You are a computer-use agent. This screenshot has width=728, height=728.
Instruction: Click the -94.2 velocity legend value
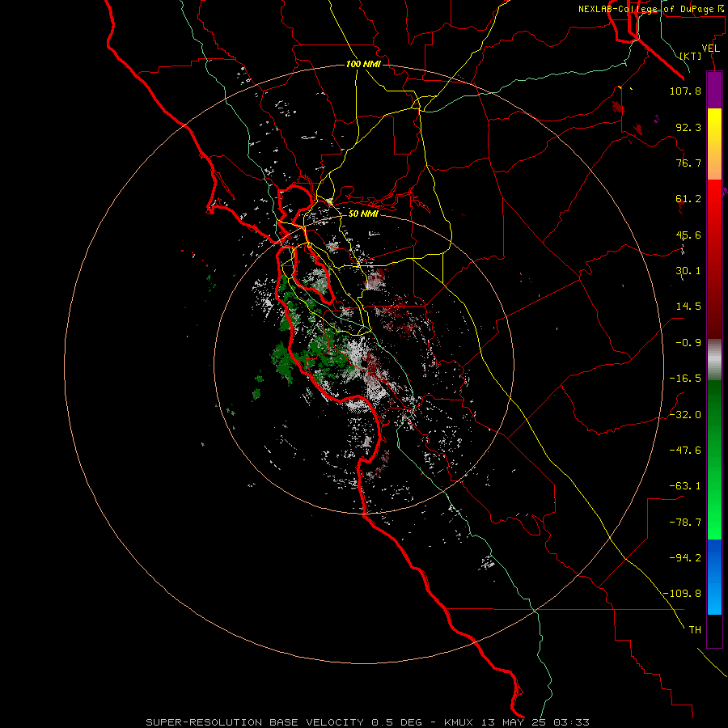pos(685,558)
